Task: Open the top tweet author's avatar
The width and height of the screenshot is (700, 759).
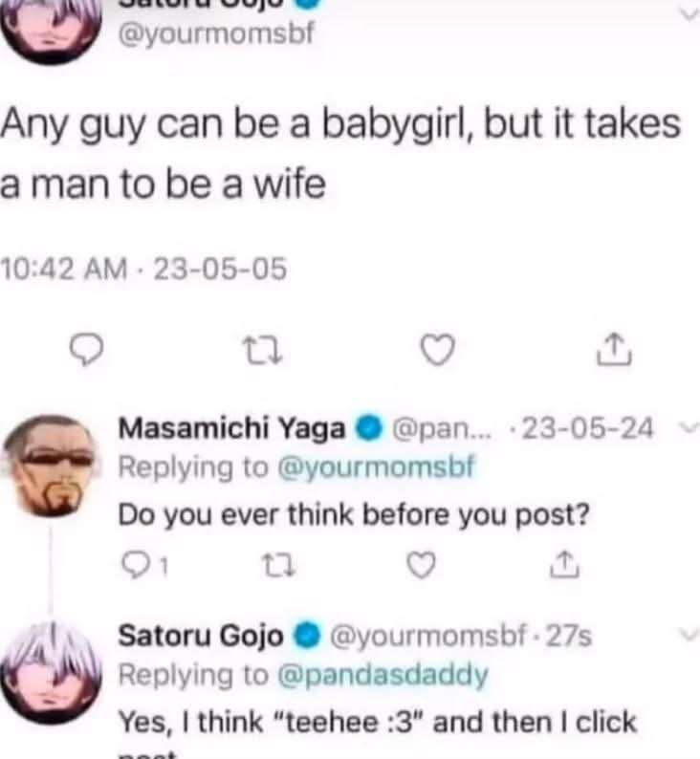Action: 51,29
